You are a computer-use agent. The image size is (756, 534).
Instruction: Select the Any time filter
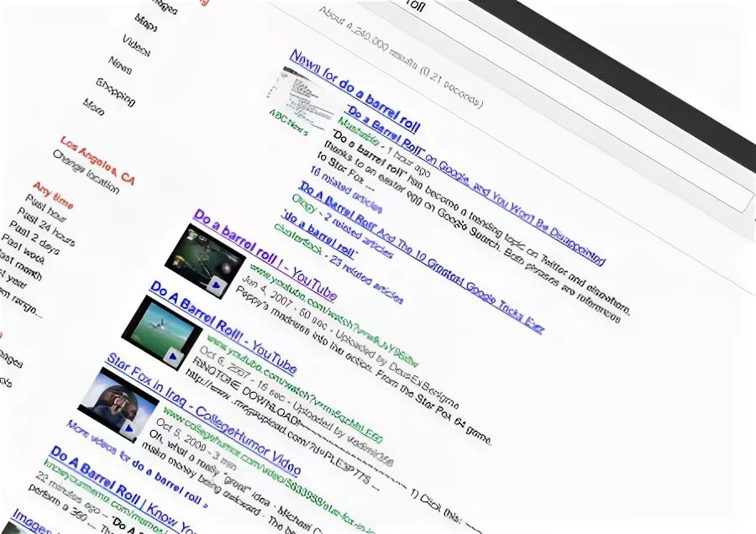click(x=53, y=195)
